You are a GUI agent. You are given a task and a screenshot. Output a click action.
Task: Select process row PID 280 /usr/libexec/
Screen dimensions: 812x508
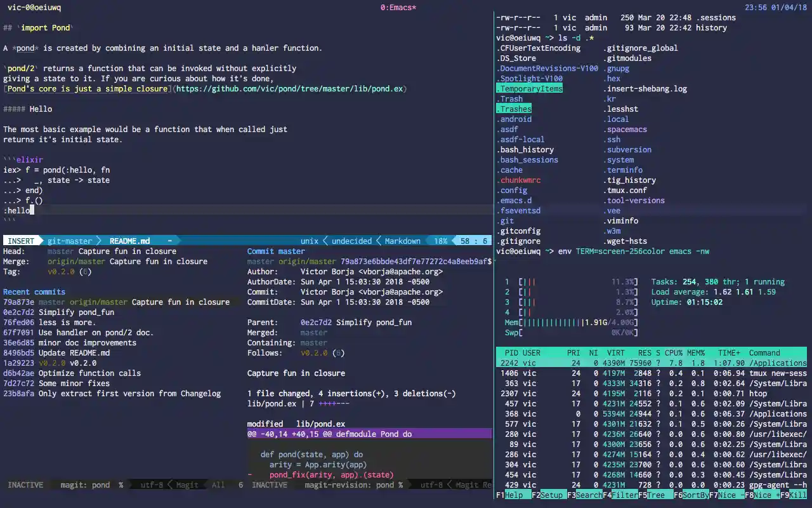coord(652,434)
